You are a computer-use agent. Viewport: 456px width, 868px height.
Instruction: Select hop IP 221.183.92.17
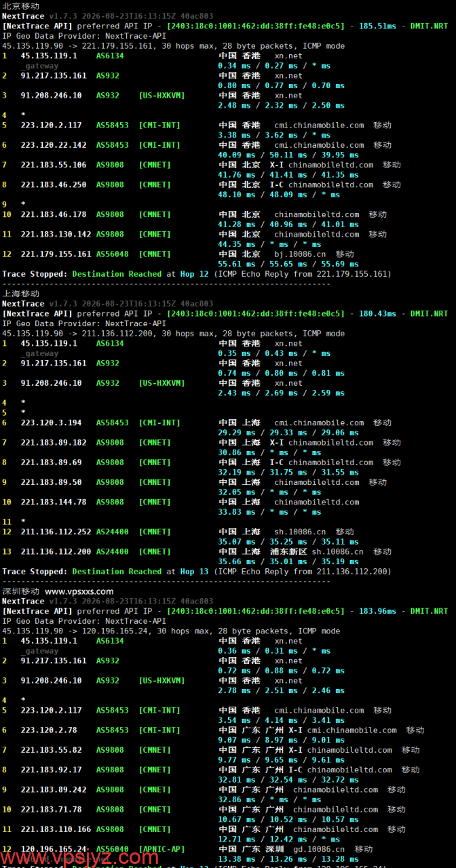point(51,770)
